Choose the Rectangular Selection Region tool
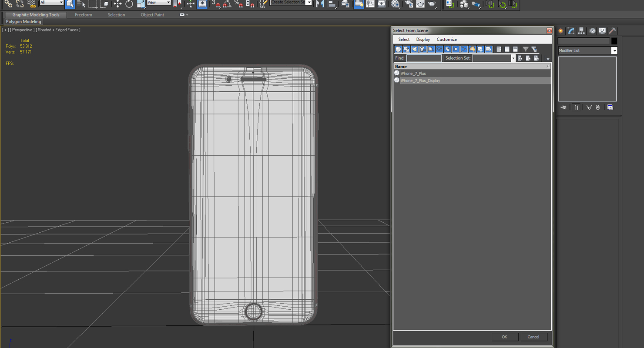Image resolution: width=644 pixels, height=348 pixels. click(93, 4)
